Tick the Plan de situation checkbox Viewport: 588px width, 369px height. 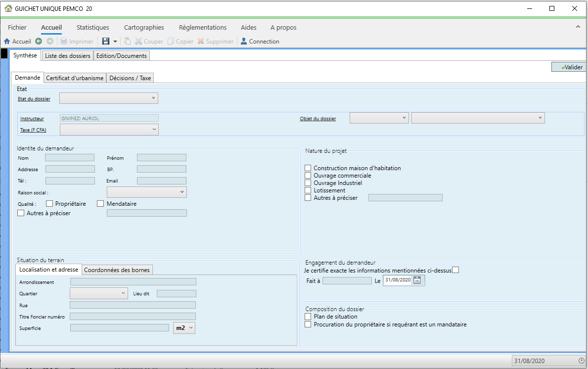pyautogui.click(x=308, y=317)
